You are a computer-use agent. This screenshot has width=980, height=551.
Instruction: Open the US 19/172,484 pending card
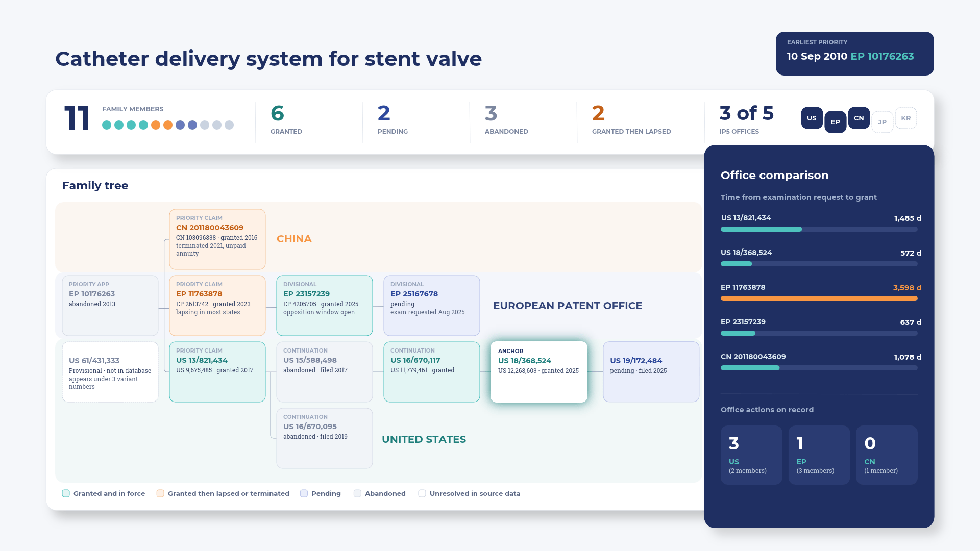(651, 372)
